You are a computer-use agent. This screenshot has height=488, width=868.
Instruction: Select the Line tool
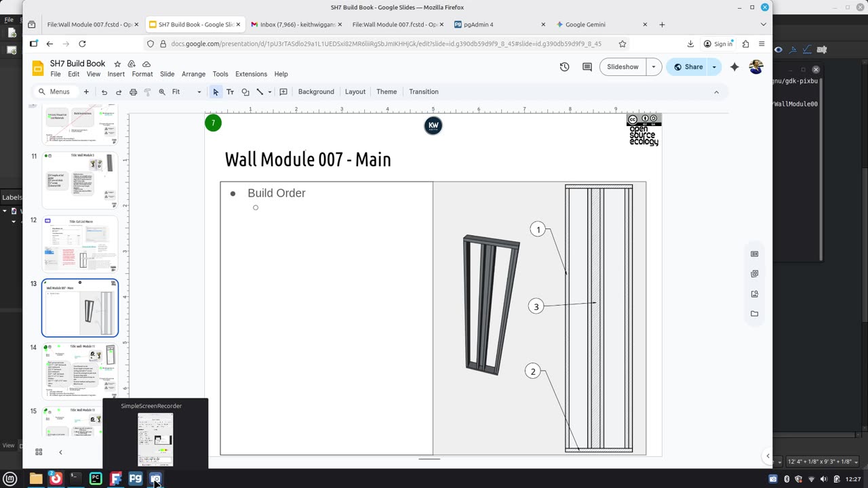[x=260, y=91]
